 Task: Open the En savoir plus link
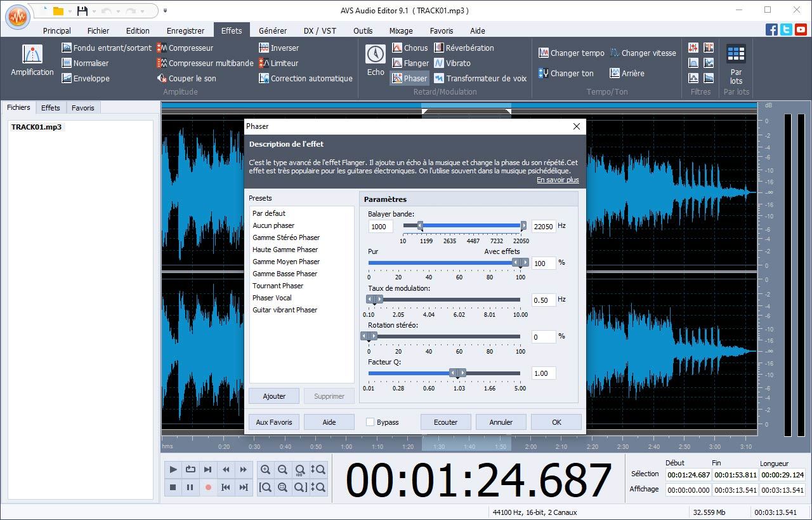coord(558,180)
